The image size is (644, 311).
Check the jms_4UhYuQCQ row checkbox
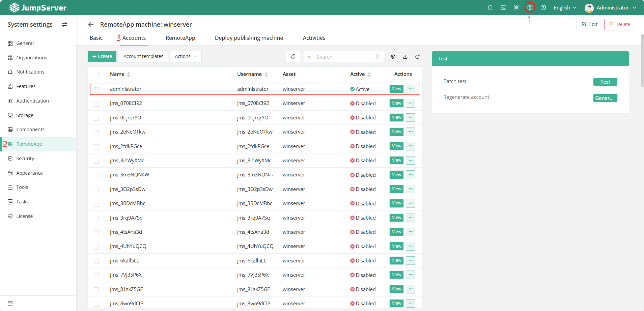point(96,247)
